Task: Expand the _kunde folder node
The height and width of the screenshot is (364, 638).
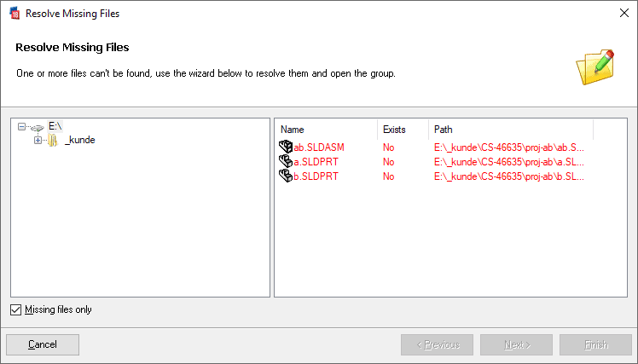Action: [x=38, y=141]
